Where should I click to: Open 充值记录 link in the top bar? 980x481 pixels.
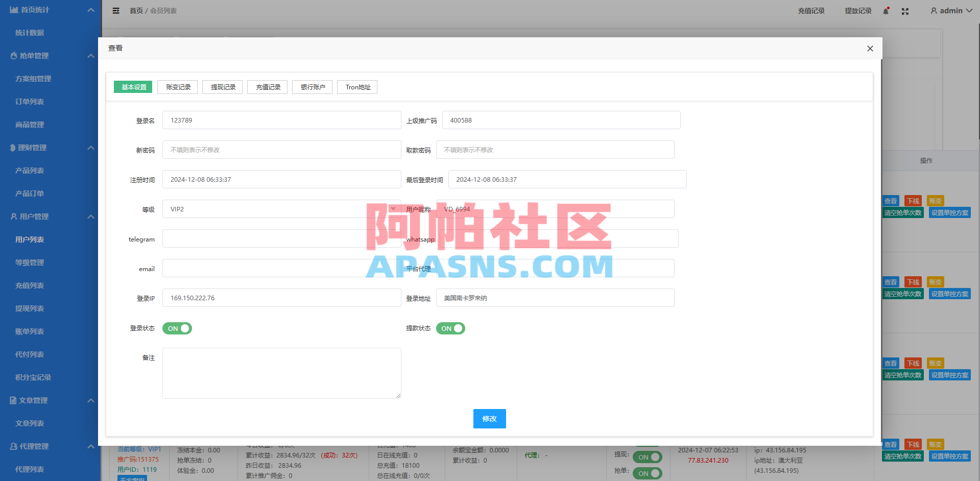tap(811, 10)
